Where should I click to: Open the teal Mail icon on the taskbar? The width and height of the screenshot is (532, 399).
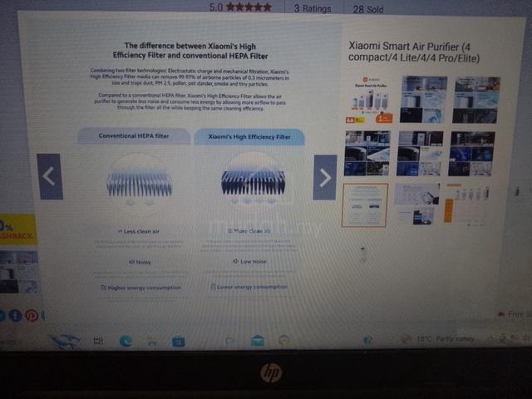(x=258, y=340)
